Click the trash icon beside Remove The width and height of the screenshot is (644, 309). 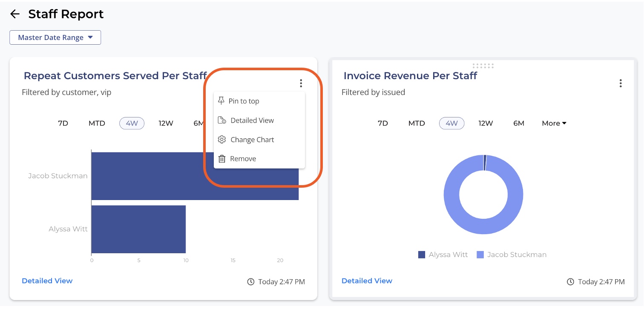[x=221, y=159]
